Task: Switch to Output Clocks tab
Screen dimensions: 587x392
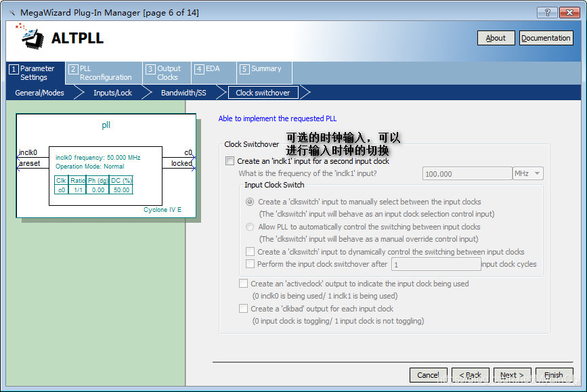Action: click(x=167, y=73)
